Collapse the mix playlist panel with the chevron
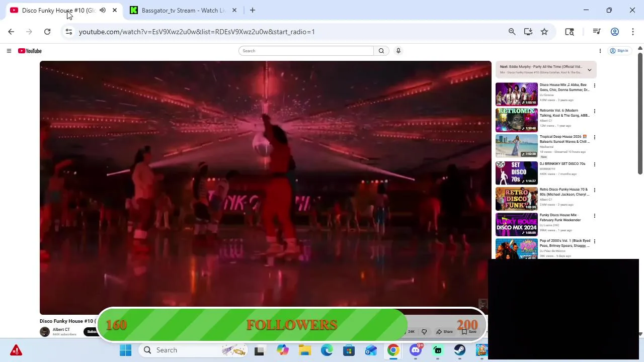This screenshot has height=362, width=644. point(589,70)
